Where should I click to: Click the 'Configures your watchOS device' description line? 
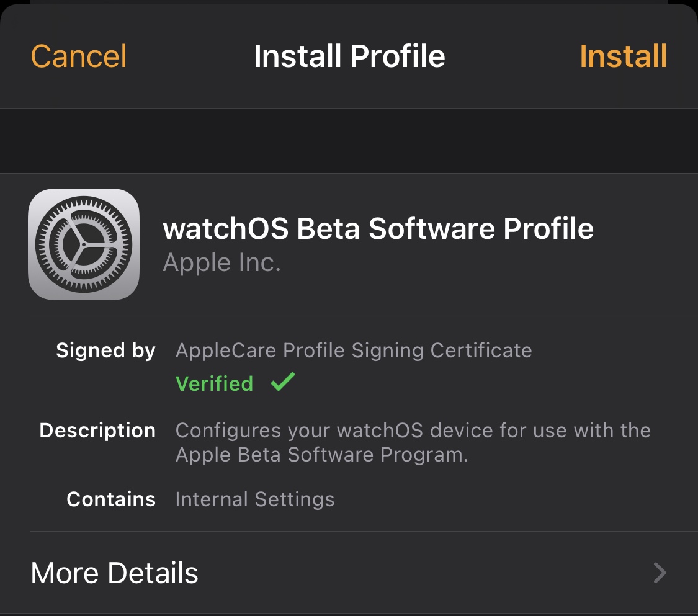pos(413,431)
